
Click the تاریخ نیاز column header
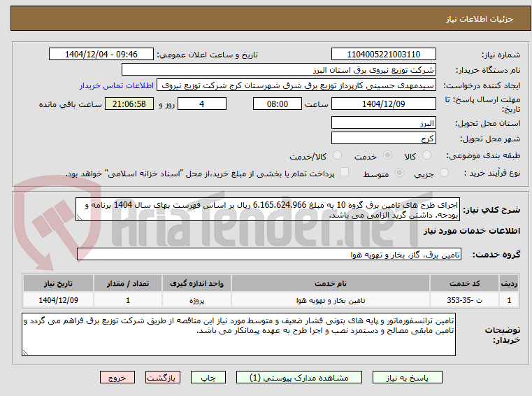(58, 283)
